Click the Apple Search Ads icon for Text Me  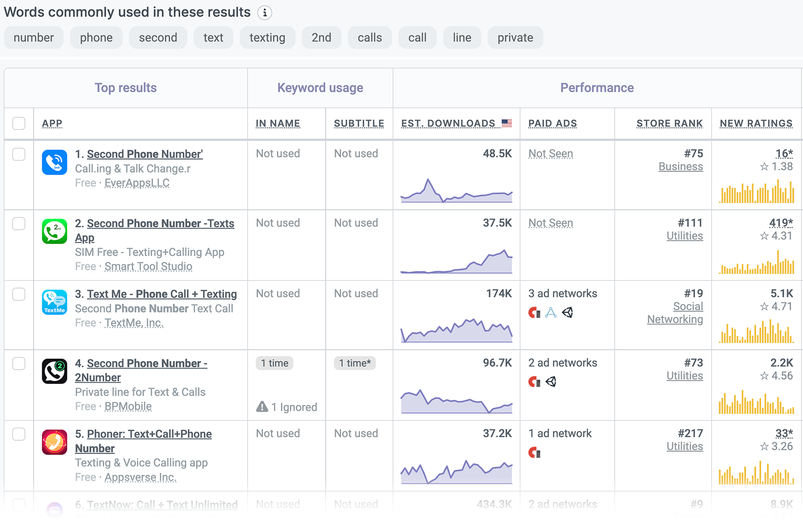pyautogui.click(x=551, y=313)
